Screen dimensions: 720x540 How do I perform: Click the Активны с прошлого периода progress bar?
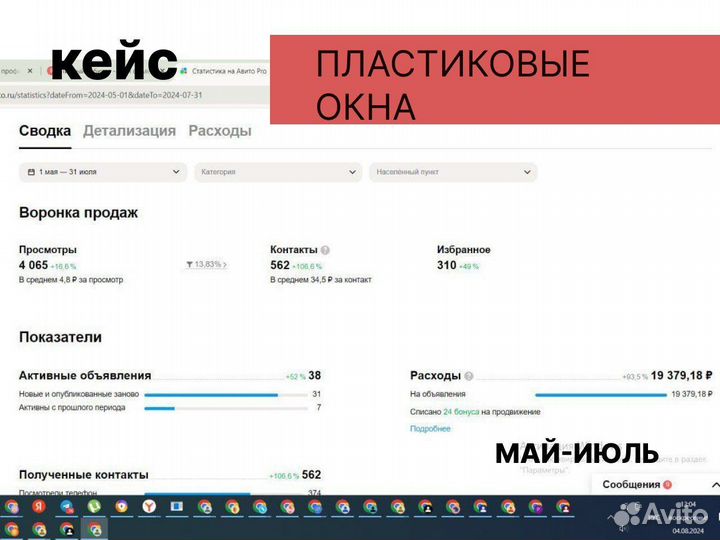coord(226,408)
